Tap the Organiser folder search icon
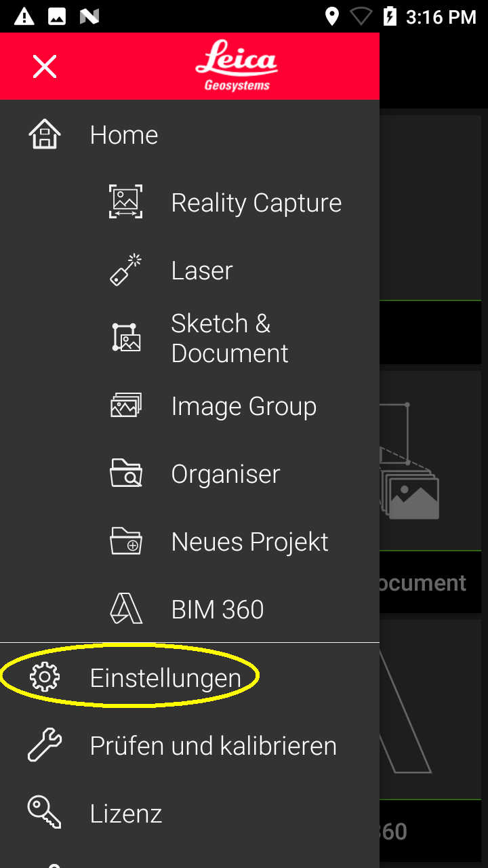 (126, 473)
